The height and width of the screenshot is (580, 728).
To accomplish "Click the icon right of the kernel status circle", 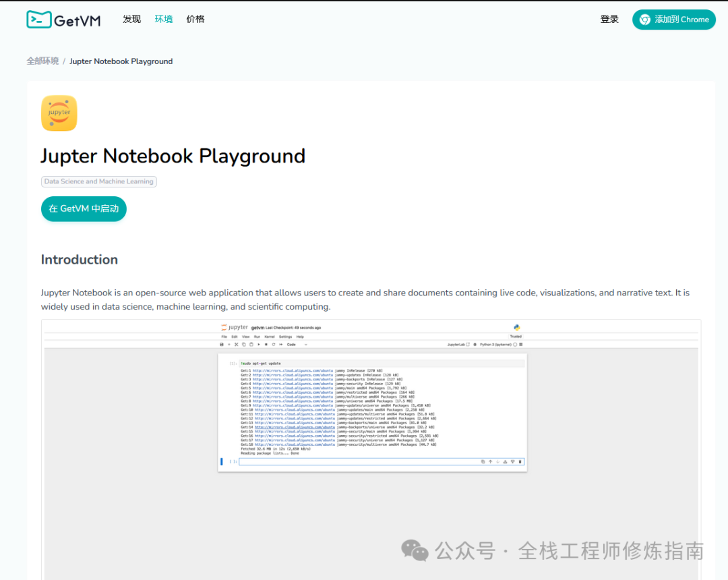I will [x=521, y=345].
